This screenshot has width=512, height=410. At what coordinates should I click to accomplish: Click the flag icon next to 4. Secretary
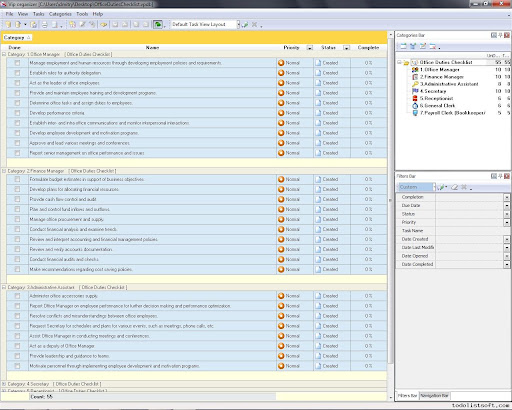coord(415,91)
